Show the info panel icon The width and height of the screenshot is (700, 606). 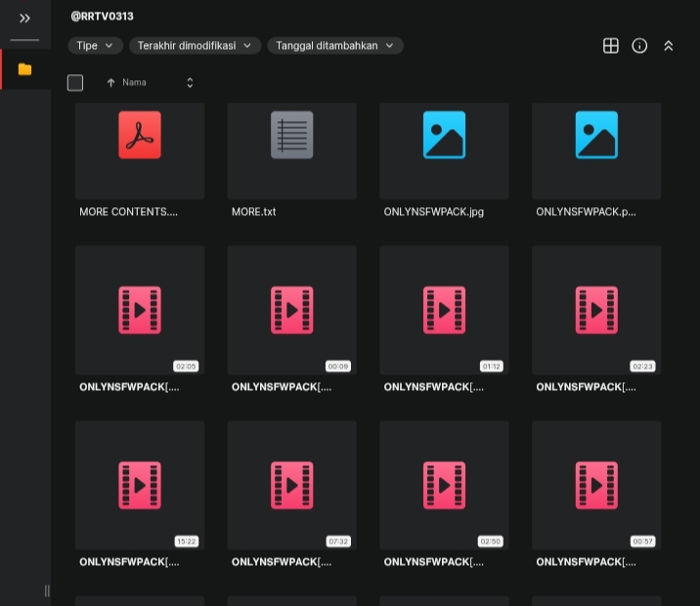pyautogui.click(x=639, y=46)
